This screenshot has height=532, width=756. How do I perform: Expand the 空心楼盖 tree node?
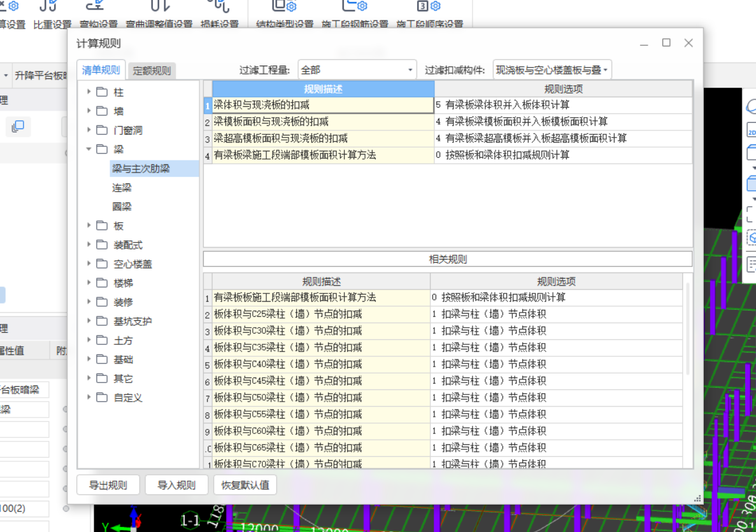[89, 263]
